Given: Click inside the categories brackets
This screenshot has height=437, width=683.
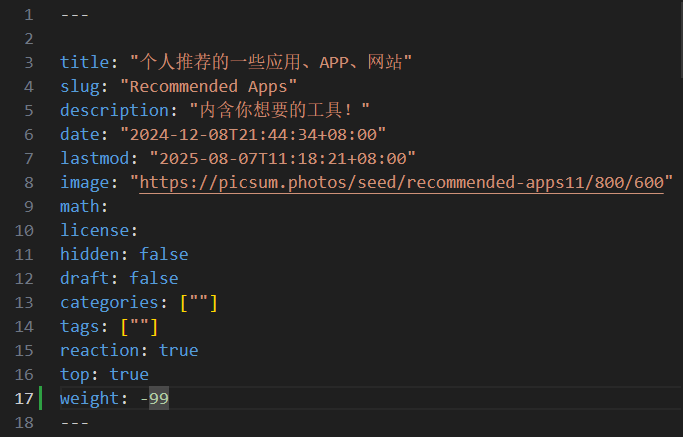Looking at the screenshot, I should [x=198, y=303].
